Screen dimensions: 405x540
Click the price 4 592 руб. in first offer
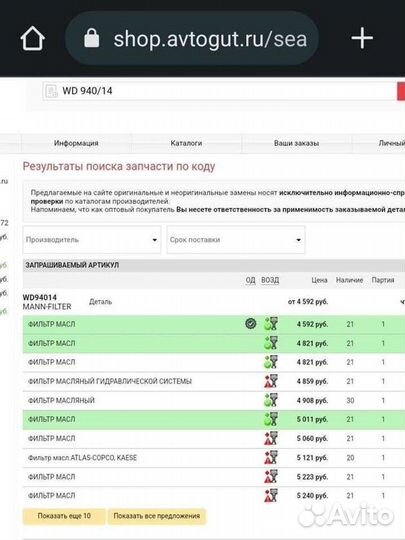click(x=312, y=324)
